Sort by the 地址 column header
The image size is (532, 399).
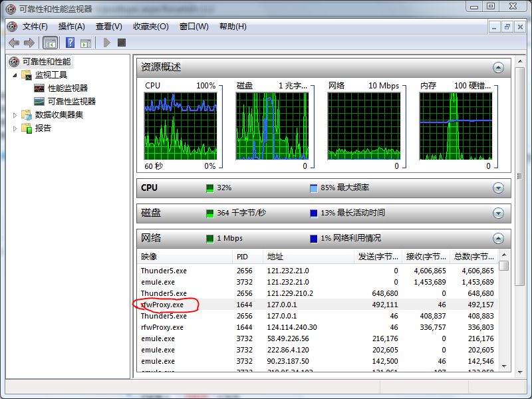click(309, 257)
